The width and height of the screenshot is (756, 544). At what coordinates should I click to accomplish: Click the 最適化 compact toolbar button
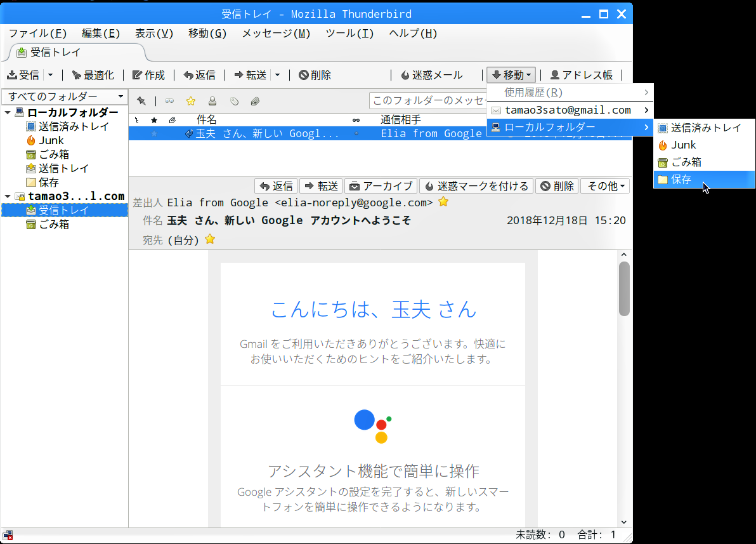click(x=93, y=75)
